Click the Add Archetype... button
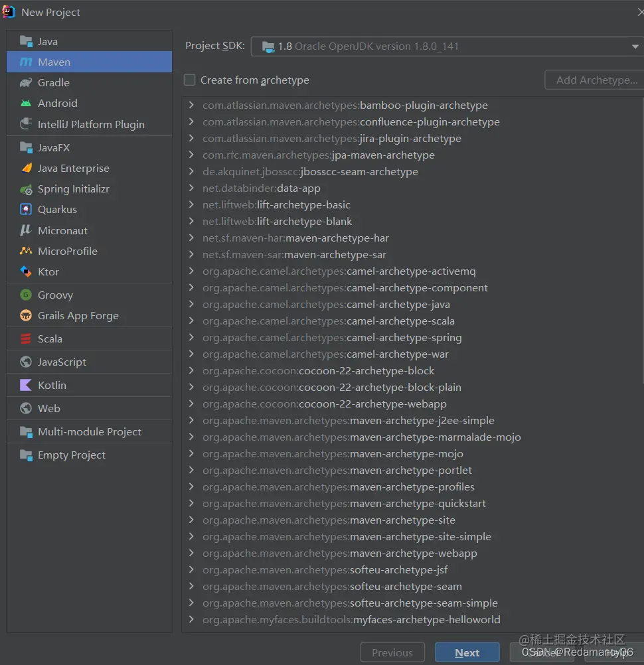Viewport: 644px width, 665px height. [595, 80]
